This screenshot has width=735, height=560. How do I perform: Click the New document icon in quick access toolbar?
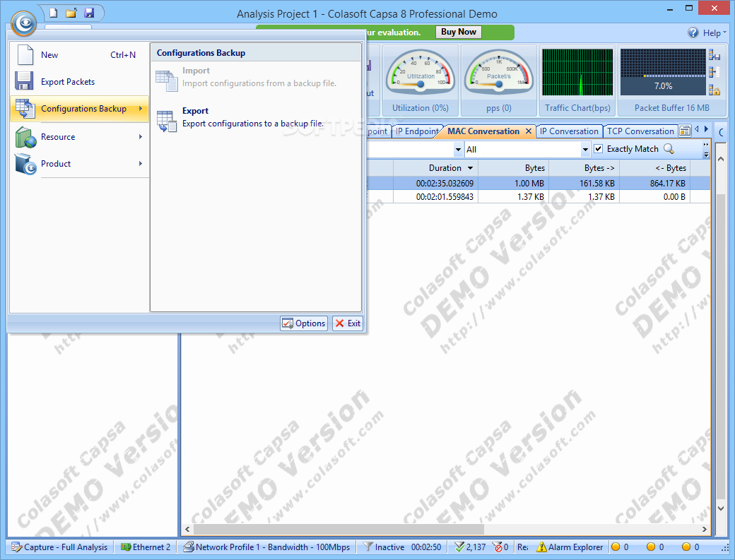click(54, 13)
